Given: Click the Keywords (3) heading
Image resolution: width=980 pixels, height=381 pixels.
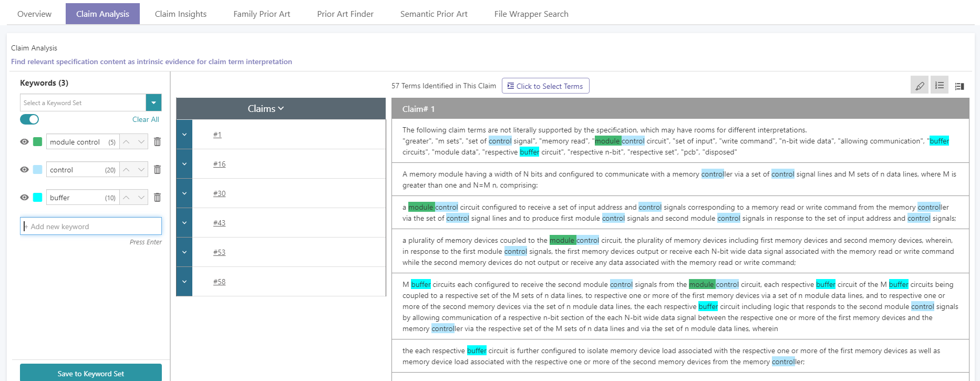Looking at the screenshot, I should coord(44,83).
